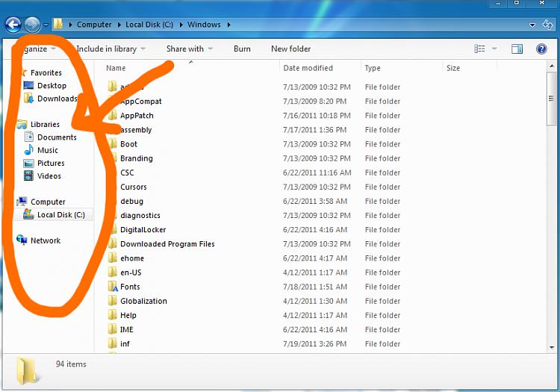Sort by Type column header
This screenshot has width=560, height=392.
373,68
